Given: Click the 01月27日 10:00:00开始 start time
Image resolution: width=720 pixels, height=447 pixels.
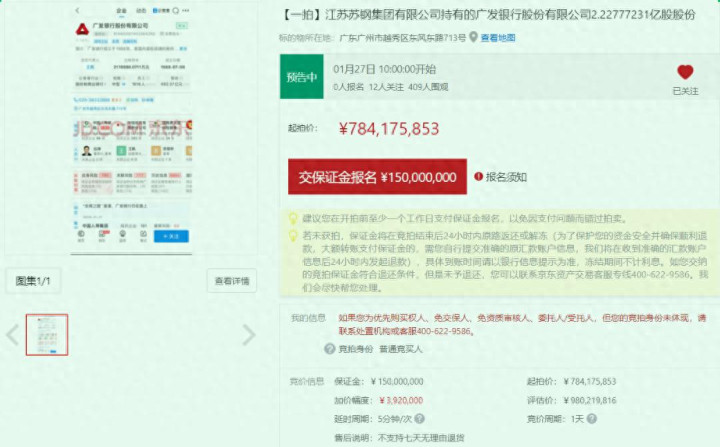Looking at the screenshot, I should pyautogui.click(x=384, y=69).
